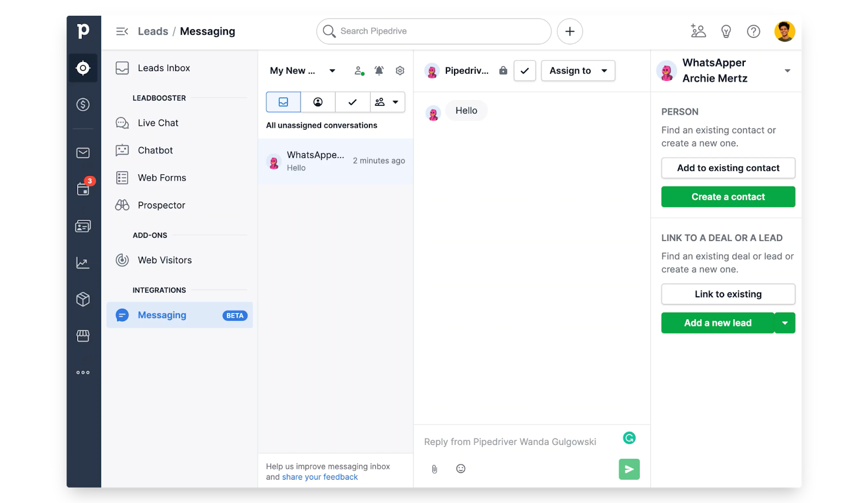Expand the Add a new lead arrow
The width and height of the screenshot is (868, 503).
click(784, 323)
